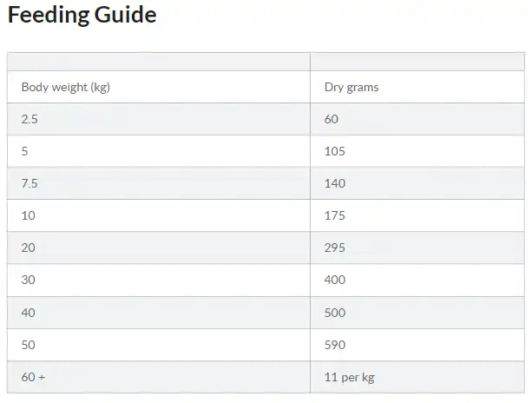
Task: Click the 60 + body weight cell
Action: 31,377
